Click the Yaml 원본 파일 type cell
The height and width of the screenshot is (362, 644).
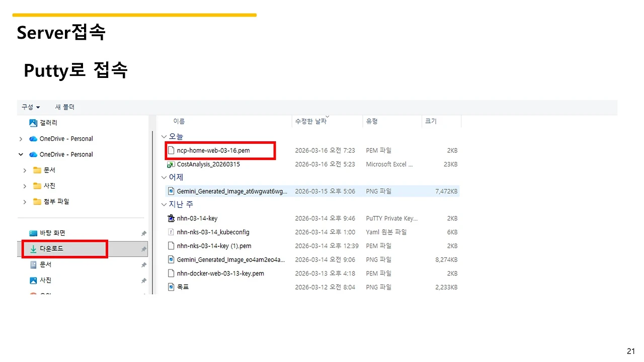(386, 232)
